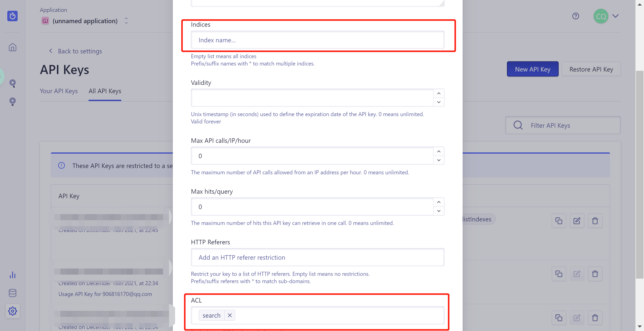
Task: Open the settings gear icon
Action: point(13,311)
